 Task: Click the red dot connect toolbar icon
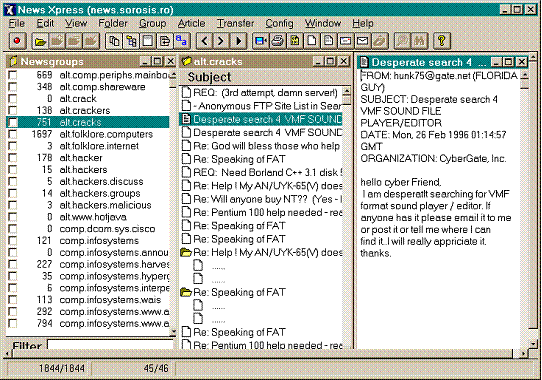click(x=17, y=41)
